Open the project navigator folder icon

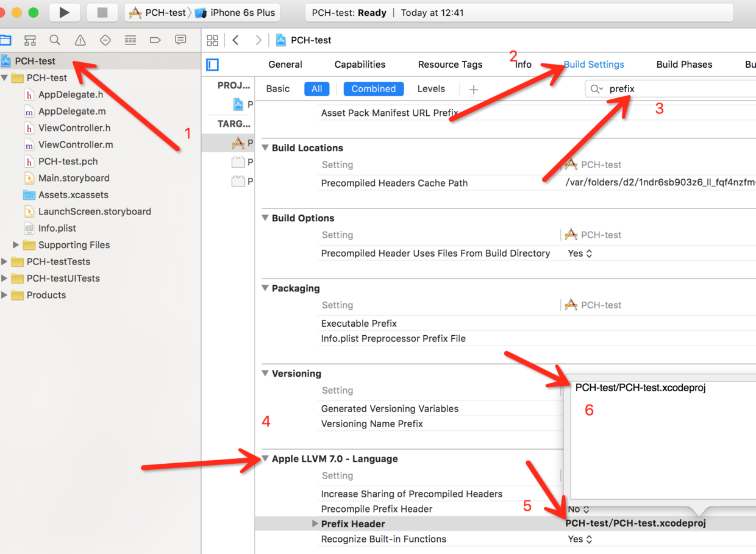(5, 40)
